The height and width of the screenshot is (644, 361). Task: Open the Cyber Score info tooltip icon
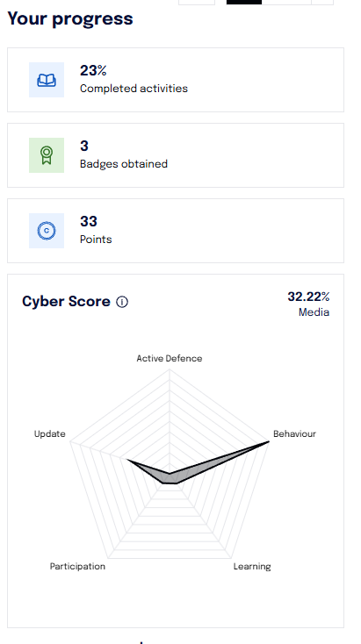(x=122, y=302)
